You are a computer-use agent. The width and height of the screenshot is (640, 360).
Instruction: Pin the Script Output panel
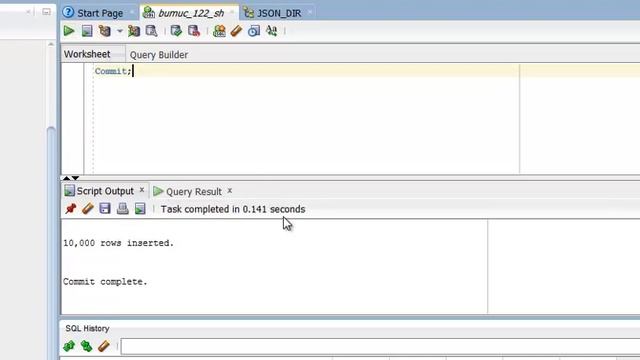click(x=71, y=209)
